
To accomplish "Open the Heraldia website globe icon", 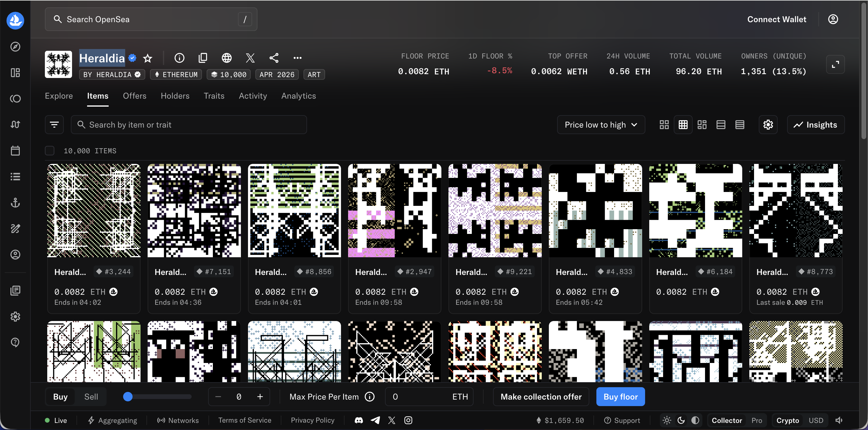I will (x=226, y=58).
